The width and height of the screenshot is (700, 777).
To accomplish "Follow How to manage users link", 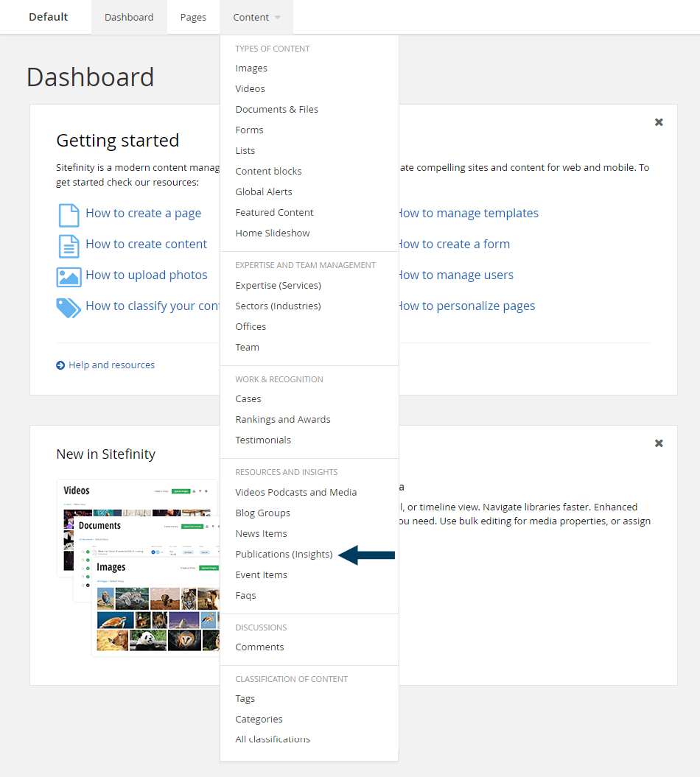I will (457, 275).
